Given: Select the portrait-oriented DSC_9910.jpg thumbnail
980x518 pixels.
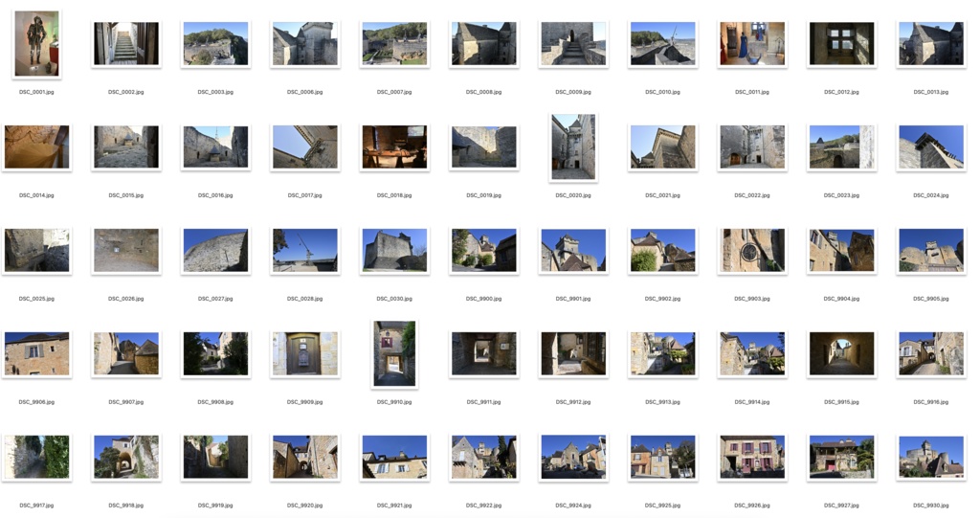Looking at the screenshot, I should click(x=394, y=353).
